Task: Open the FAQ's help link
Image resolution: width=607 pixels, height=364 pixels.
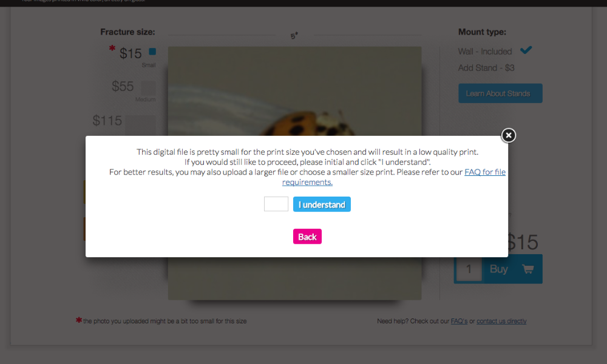Action: coord(459,321)
